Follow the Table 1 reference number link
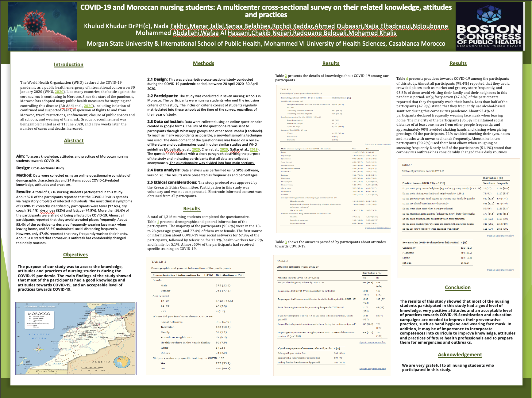Viewport: 532px width, 398px height. click(158, 222)
